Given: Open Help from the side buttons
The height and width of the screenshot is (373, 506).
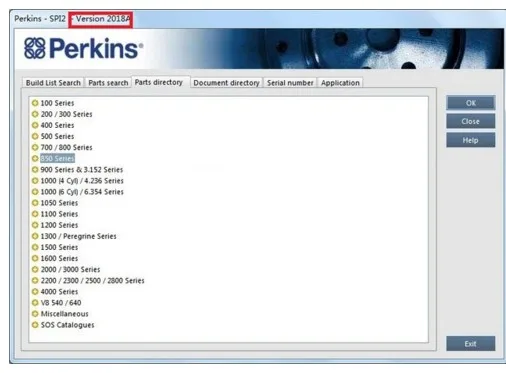Looking at the screenshot, I should (x=471, y=140).
